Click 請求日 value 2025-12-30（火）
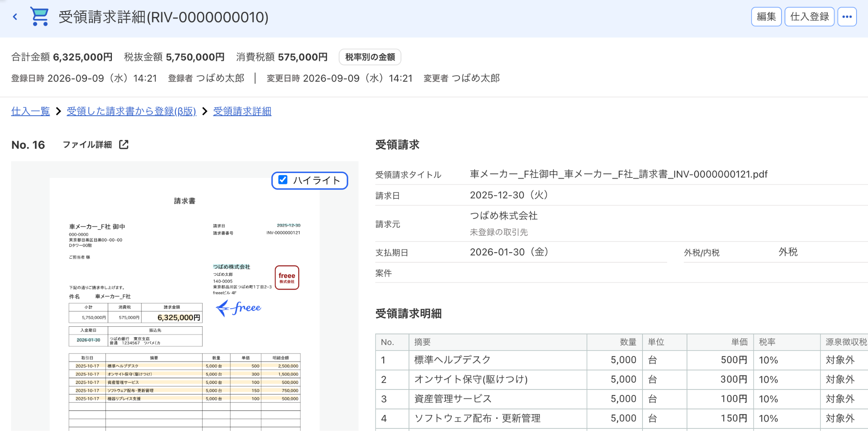The height and width of the screenshot is (431, 868). 509,195
